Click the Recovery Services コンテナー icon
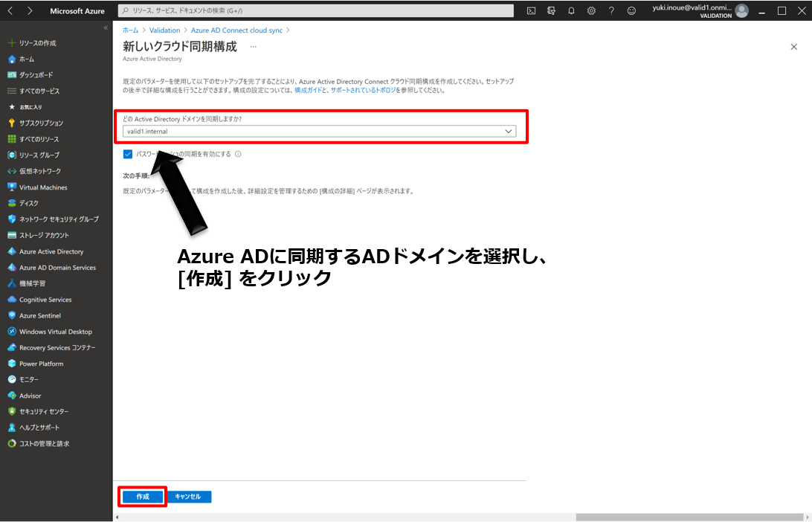This screenshot has width=812, height=522. pyautogui.click(x=12, y=348)
